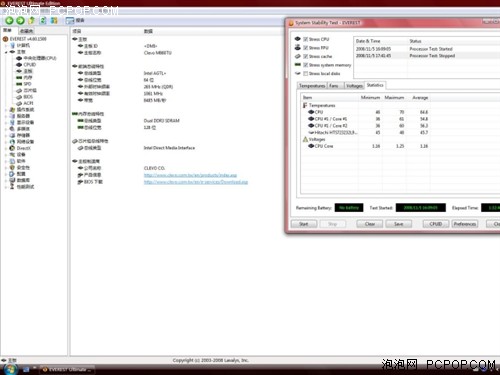This screenshot has width=500, height=375.
Task: Uncheck the Stress system memory checkbox
Action: 305,65
